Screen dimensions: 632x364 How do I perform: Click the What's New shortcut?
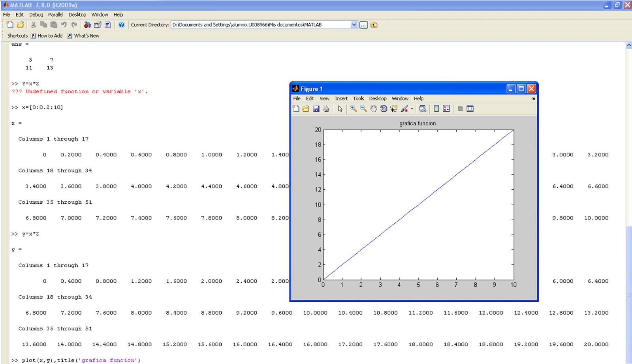coord(83,36)
